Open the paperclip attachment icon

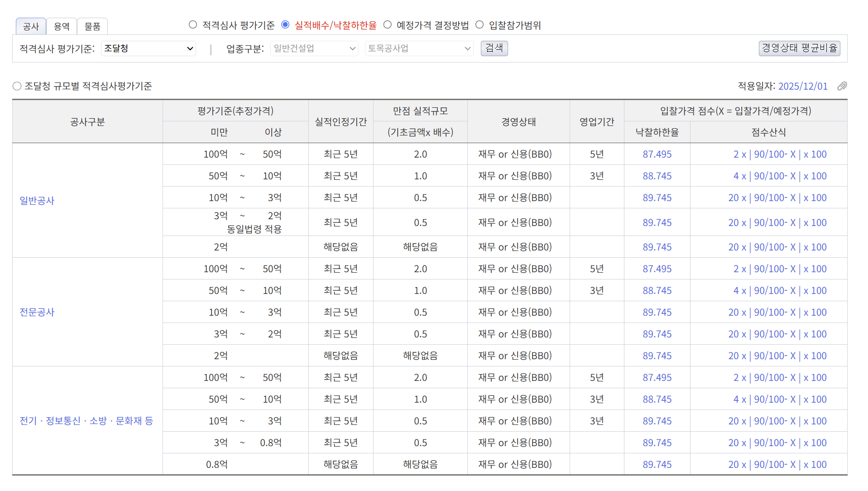click(842, 86)
